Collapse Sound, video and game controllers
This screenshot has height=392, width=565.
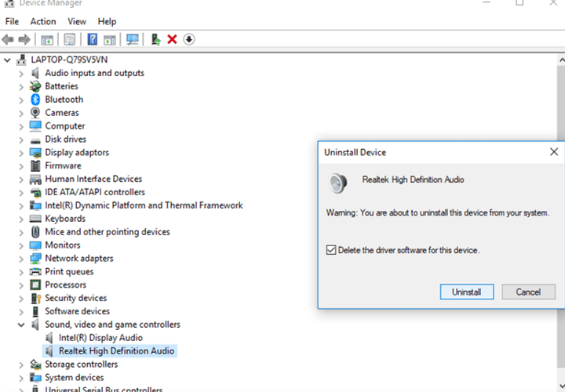(x=21, y=325)
